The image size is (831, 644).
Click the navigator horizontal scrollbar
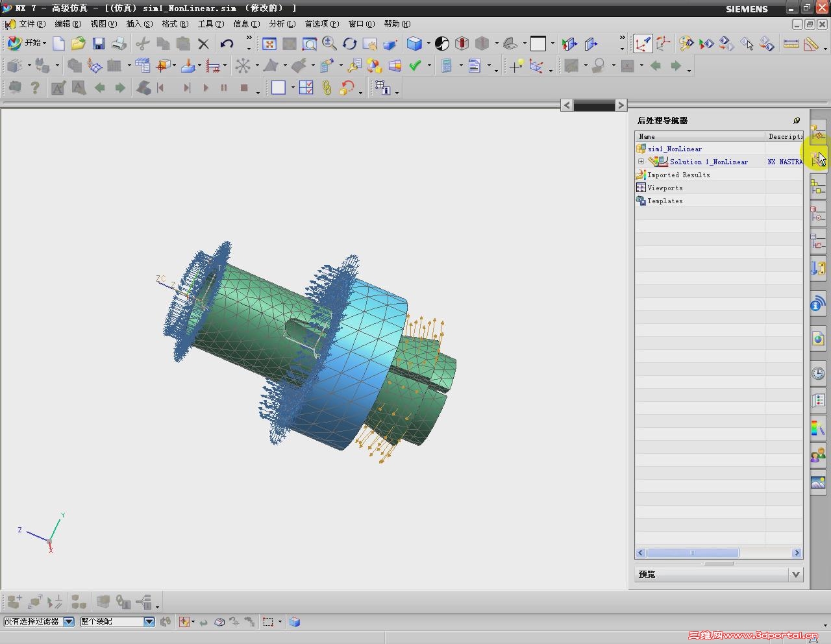692,553
